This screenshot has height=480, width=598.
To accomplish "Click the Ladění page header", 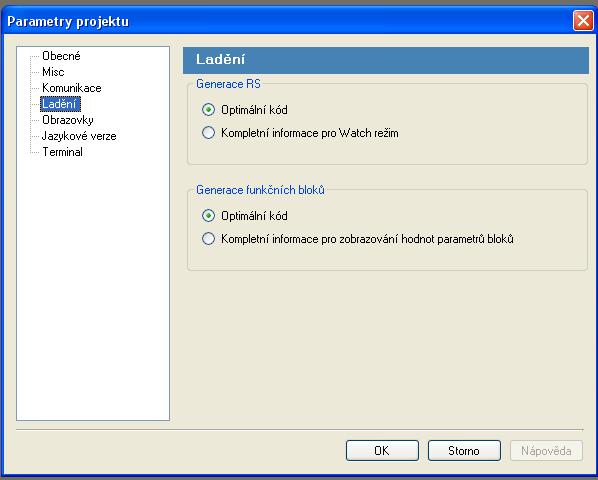I will coord(386,60).
